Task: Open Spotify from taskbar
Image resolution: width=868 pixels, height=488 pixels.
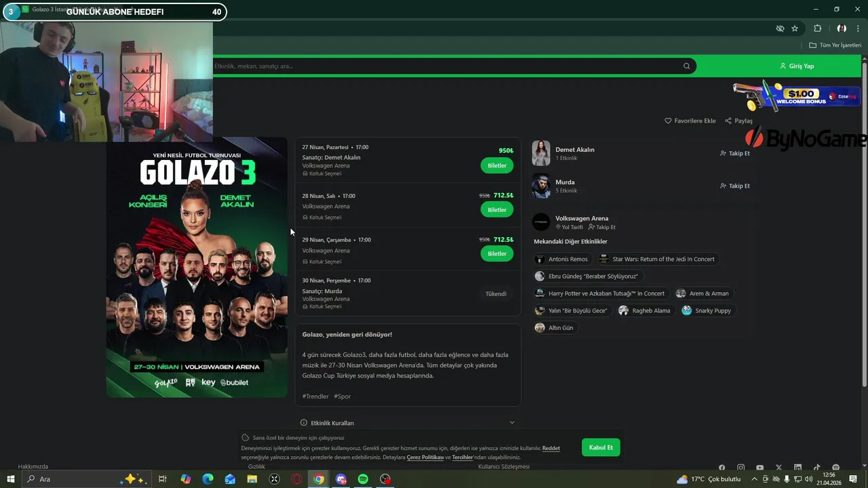Action: [363, 479]
